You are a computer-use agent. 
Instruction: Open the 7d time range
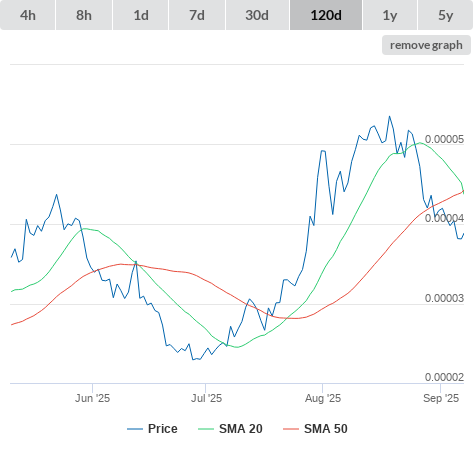coord(197,15)
